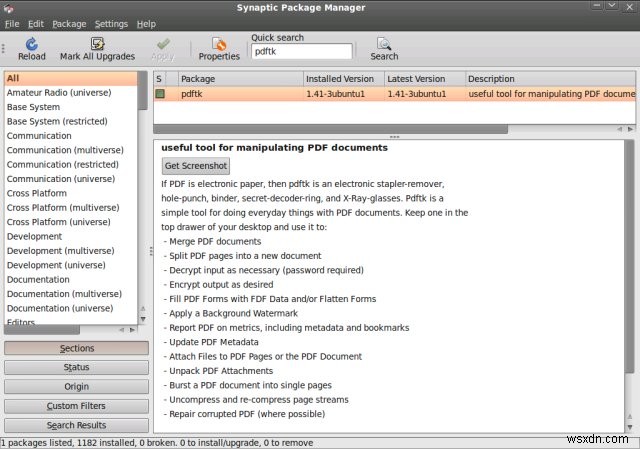Toggle the pdftk installed status box
This screenshot has width=640, height=449.
click(x=160, y=94)
